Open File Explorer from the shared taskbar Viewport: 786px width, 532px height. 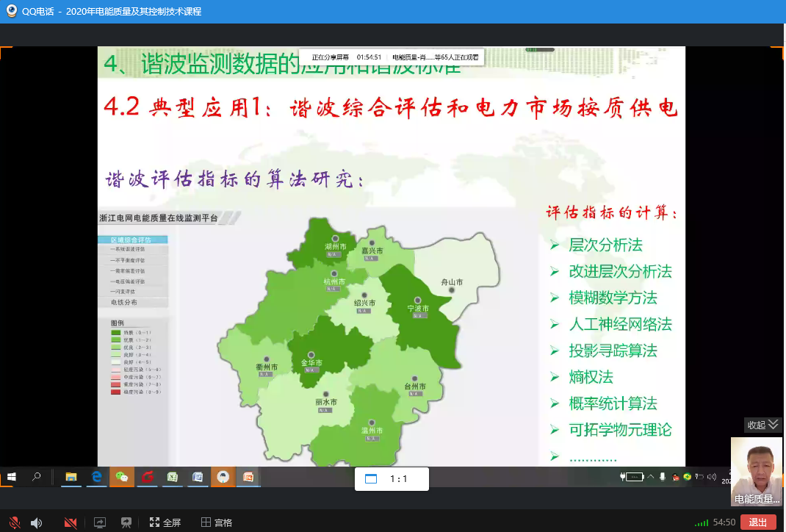pos(71,477)
